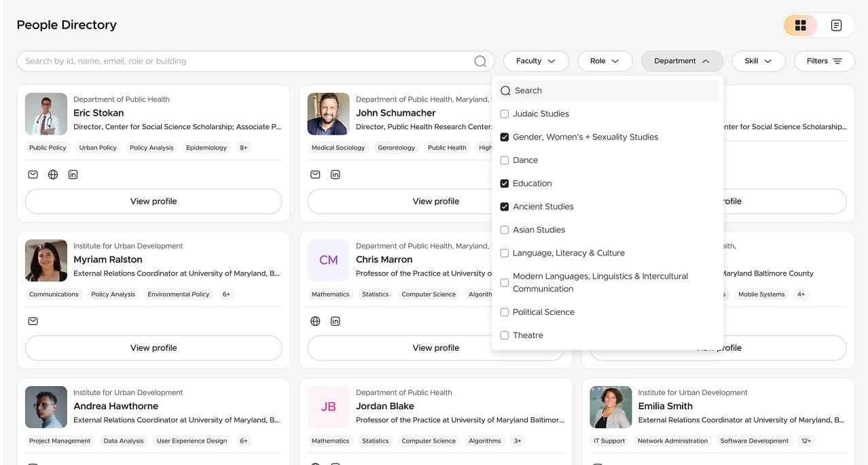Click John Schumacher's profile photo
Image resolution: width=868 pixels, height=465 pixels.
(329, 114)
